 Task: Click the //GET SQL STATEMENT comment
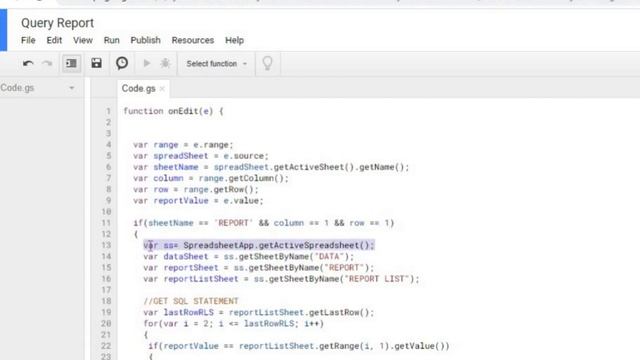pyautogui.click(x=191, y=301)
